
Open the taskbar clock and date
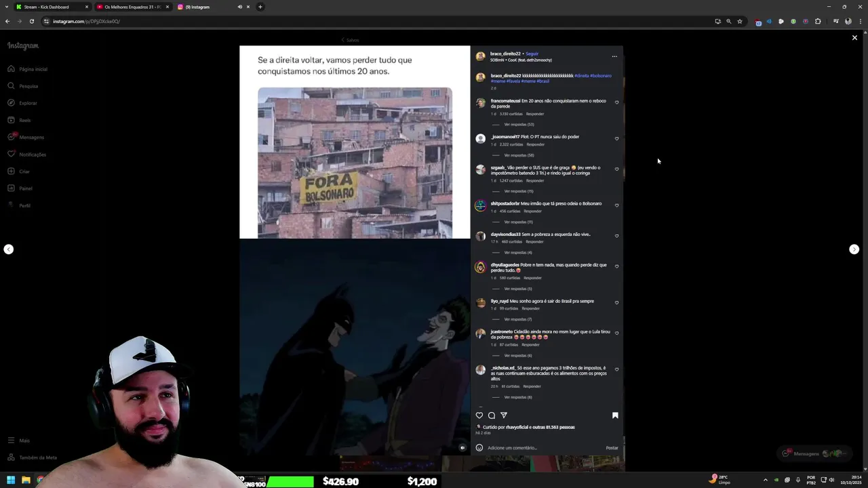(x=850, y=480)
